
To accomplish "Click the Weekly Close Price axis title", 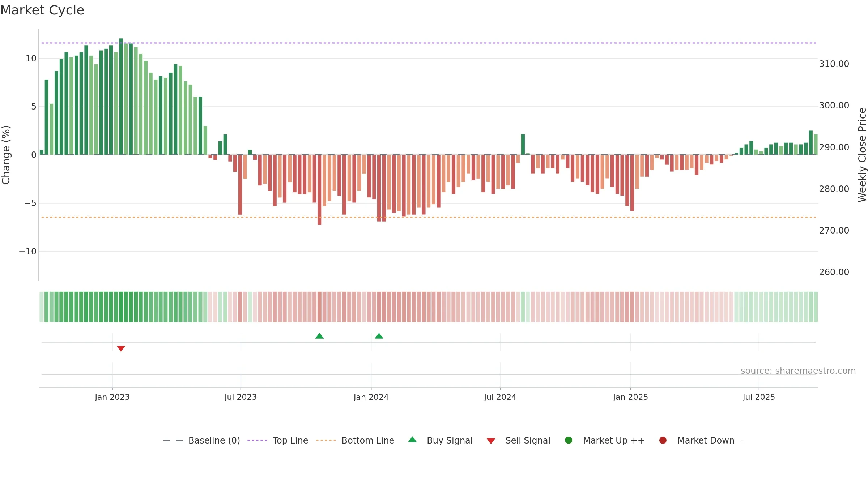I will point(862,155).
